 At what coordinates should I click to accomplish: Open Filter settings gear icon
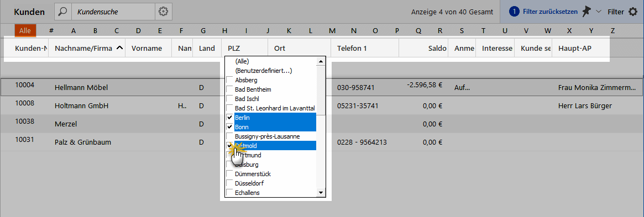(633, 12)
